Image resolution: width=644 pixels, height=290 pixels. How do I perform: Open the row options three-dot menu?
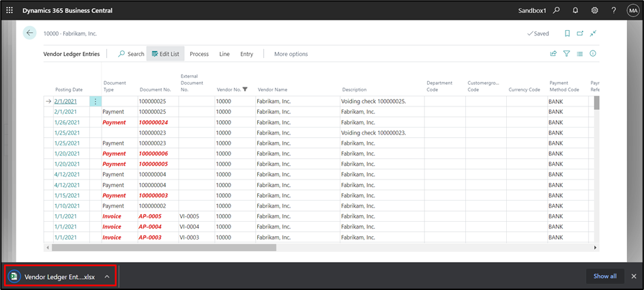click(96, 101)
